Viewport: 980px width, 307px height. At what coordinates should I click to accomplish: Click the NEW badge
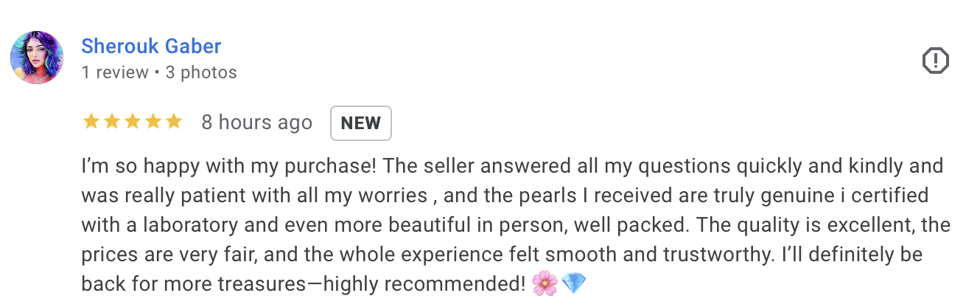click(x=361, y=123)
